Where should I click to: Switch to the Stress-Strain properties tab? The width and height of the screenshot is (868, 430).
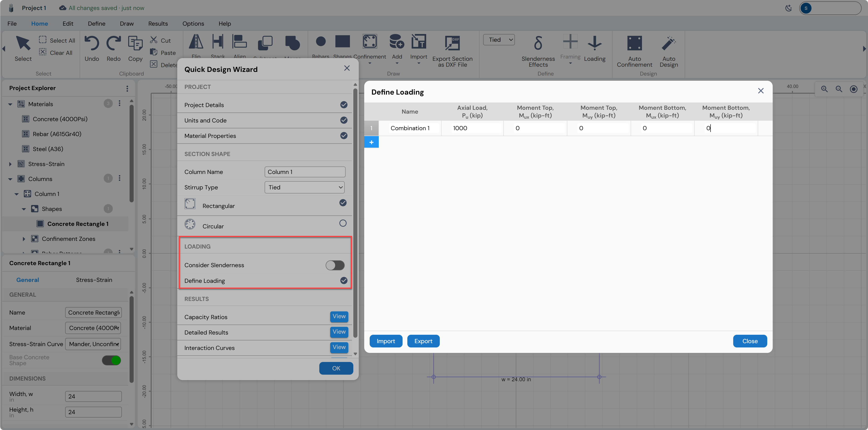(x=94, y=280)
